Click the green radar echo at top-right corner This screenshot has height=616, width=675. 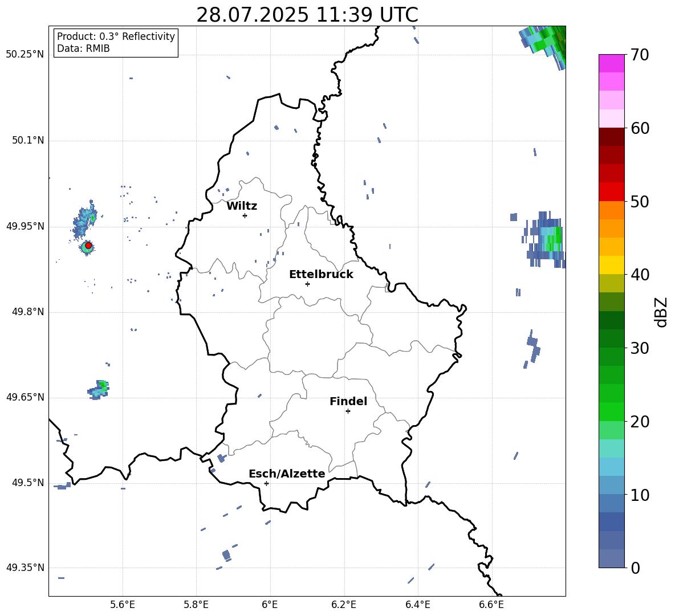click(543, 47)
